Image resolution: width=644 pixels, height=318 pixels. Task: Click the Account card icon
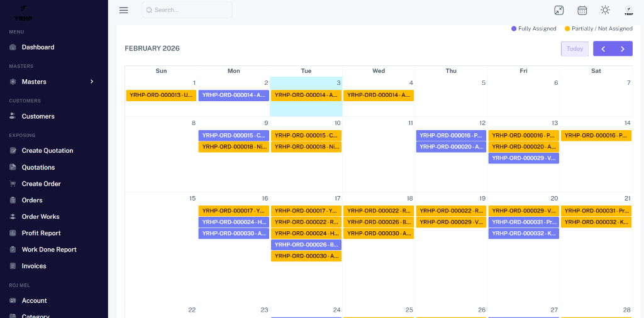(13, 300)
